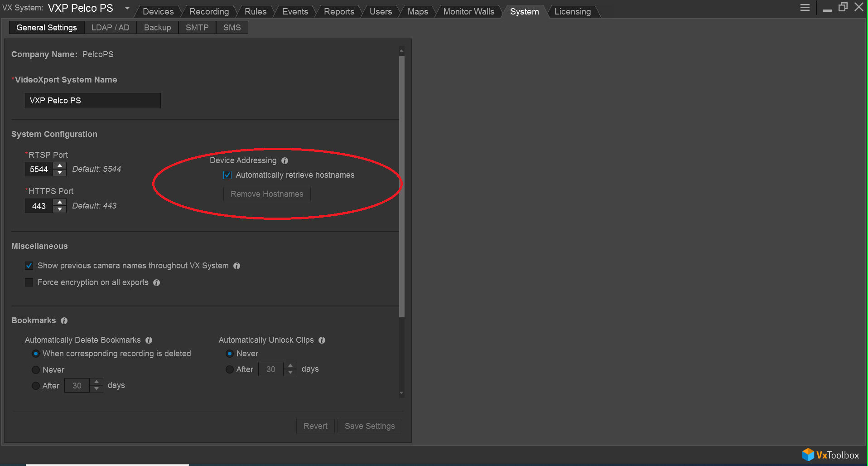Enable Force encryption on all exports

(29, 282)
